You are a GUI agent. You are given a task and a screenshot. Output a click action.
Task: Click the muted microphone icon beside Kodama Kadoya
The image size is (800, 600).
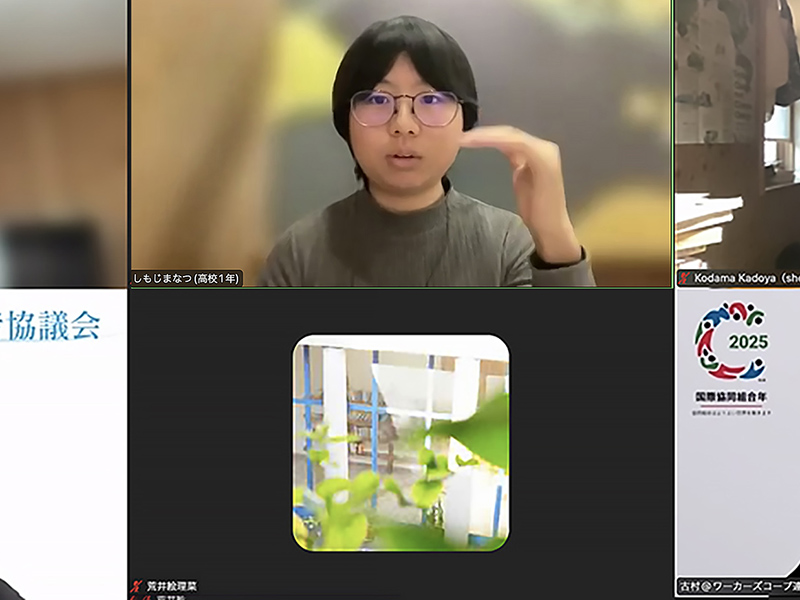tap(685, 279)
